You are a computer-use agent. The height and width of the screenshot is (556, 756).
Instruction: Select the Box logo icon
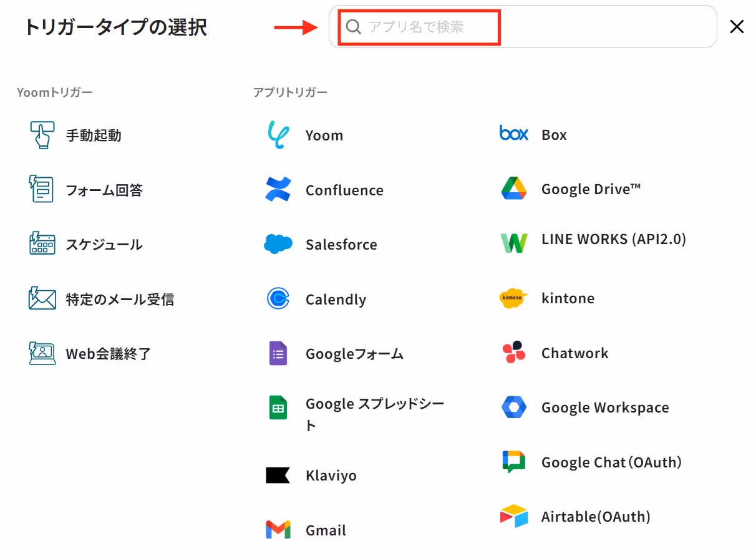click(x=514, y=134)
